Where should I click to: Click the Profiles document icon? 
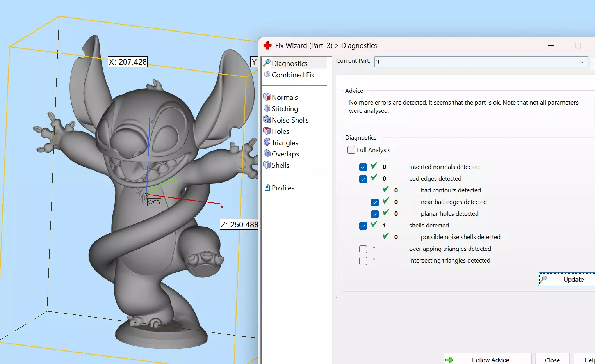click(x=267, y=188)
